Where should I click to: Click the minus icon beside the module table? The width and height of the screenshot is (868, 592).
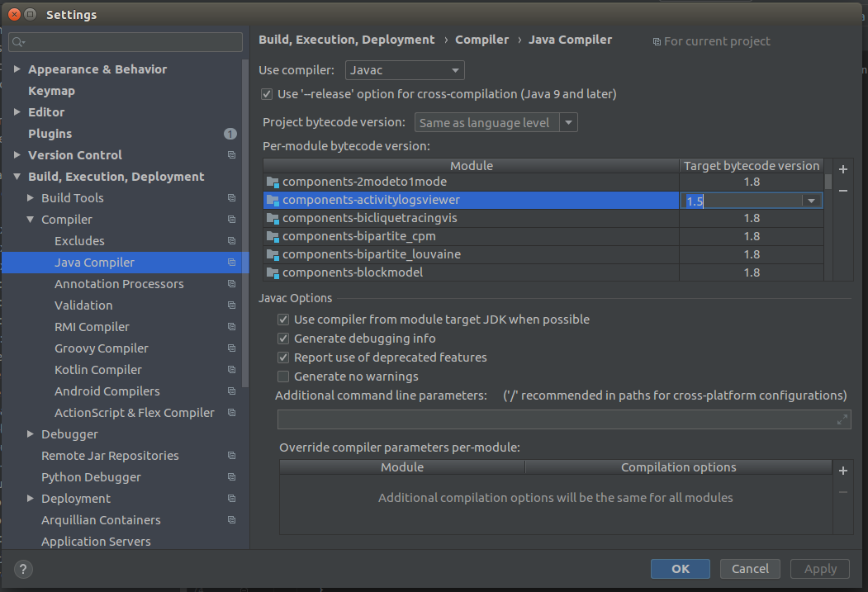[842, 192]
